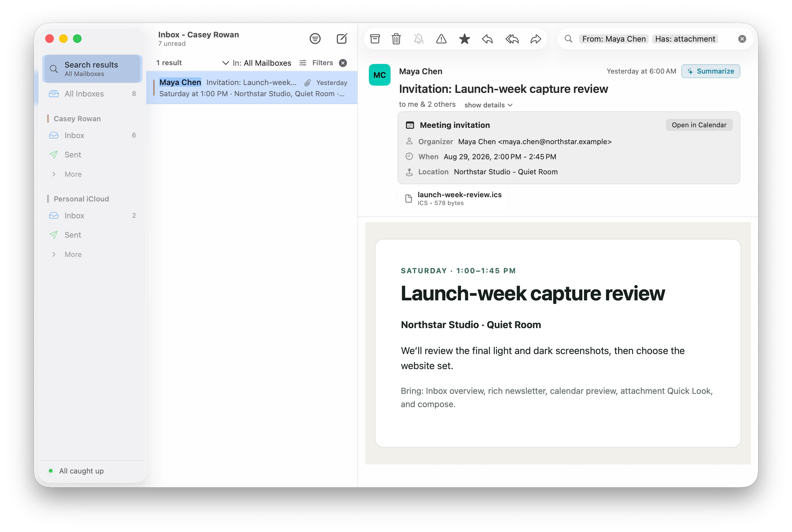Toggle the star flag on message
The height and width of the screenshot is (532, 792).
coord(464,39)
